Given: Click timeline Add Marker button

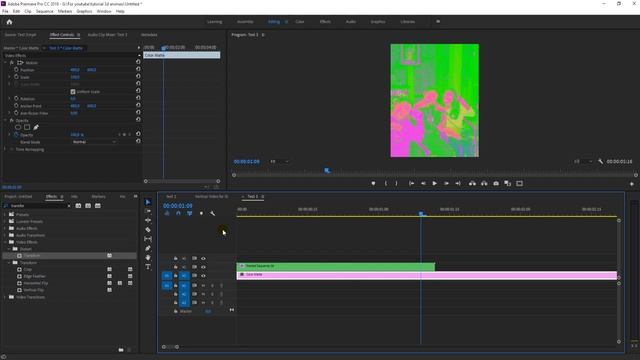Looking at the screenshot, I should coord(201,213).
